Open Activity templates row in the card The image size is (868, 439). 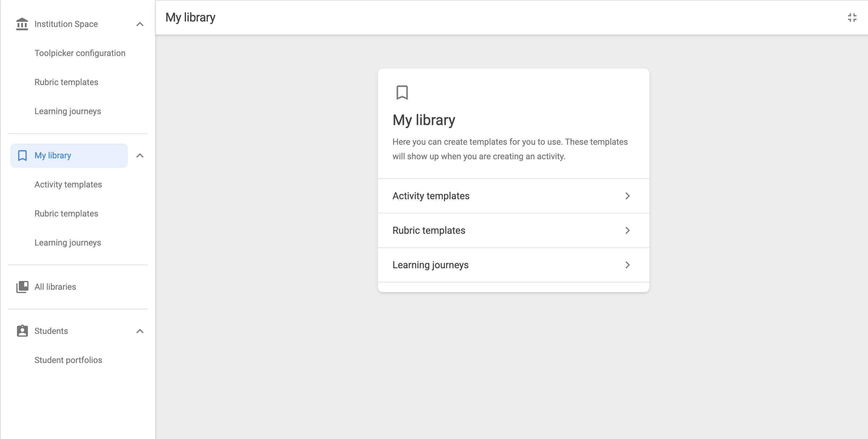click(x=514, y=196)
